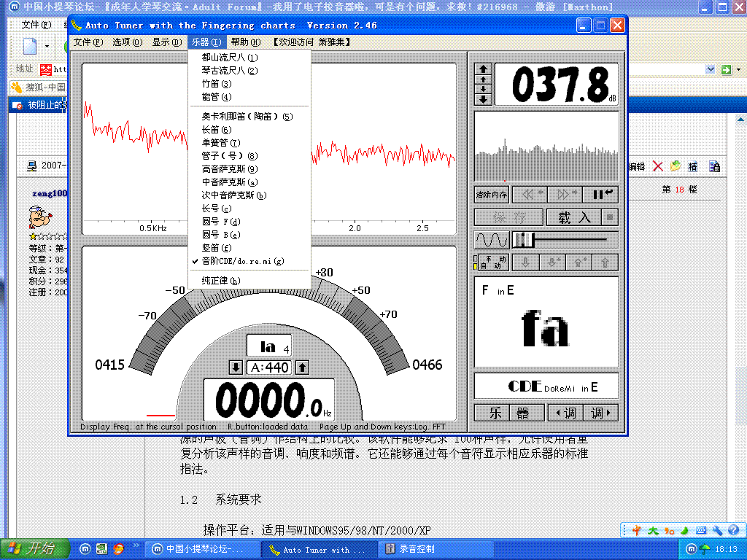Click the Windows 开始 Start button
The height and width of the screenshot is (560, 747).
[x=34, y=549]
